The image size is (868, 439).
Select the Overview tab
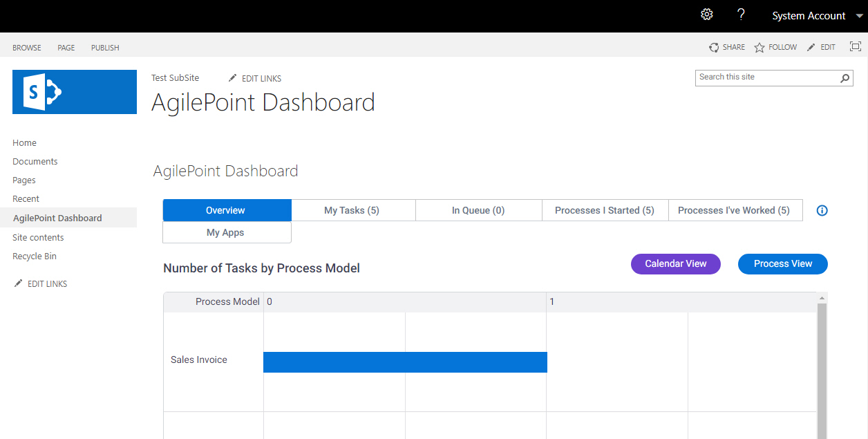point(227,210)
